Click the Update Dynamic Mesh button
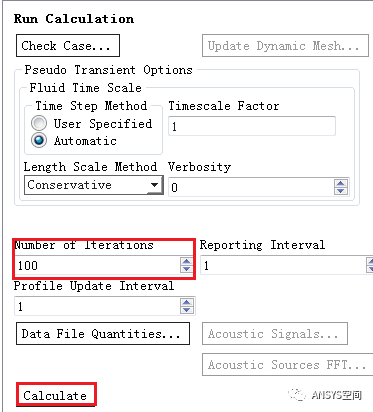This screenshot has width=373, height=412. (285, 45)
